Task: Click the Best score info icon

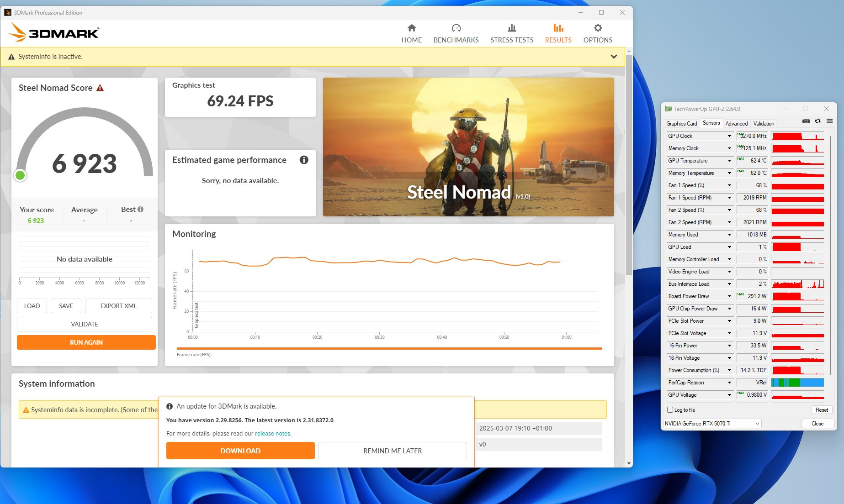Action: 140,209
